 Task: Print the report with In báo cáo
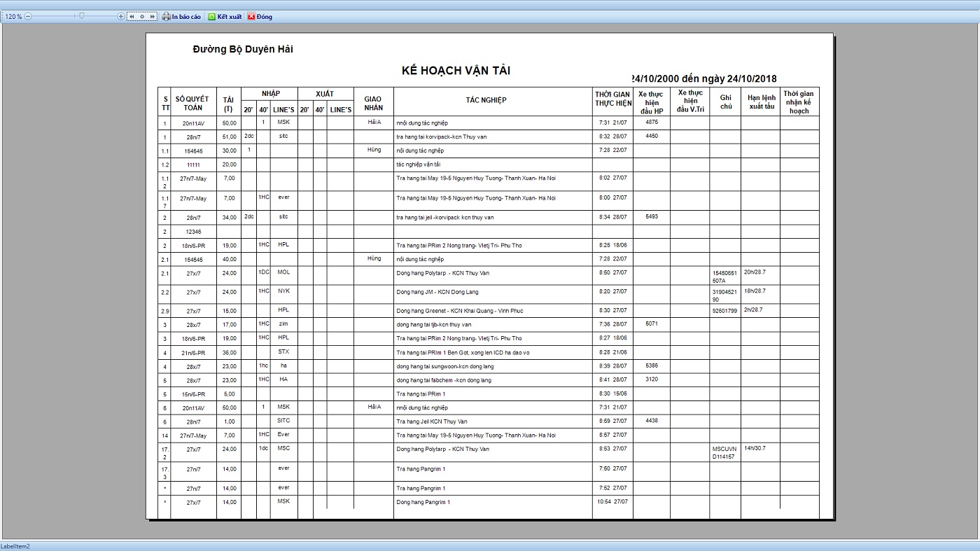tap(181, 16)
